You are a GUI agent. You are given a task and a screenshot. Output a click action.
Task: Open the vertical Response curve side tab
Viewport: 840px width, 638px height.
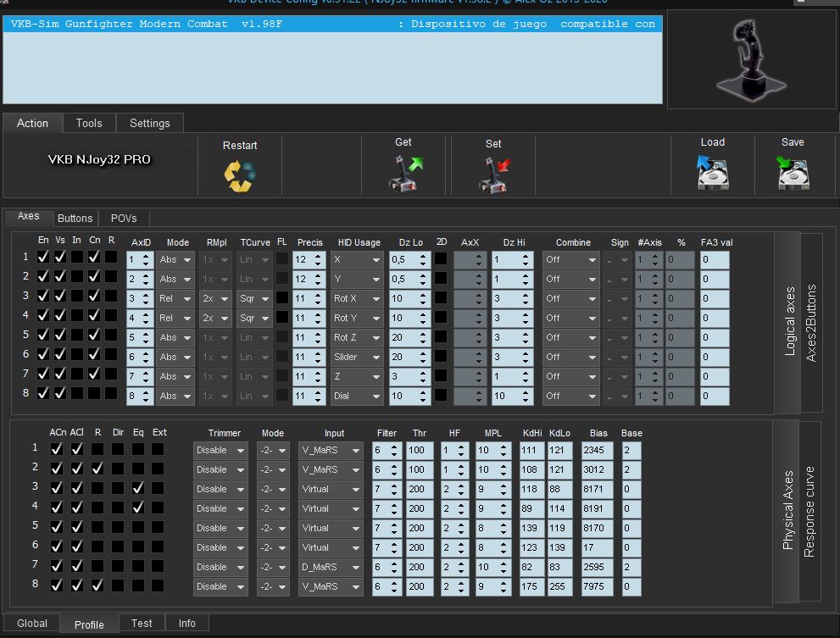(x=809, y=511)
